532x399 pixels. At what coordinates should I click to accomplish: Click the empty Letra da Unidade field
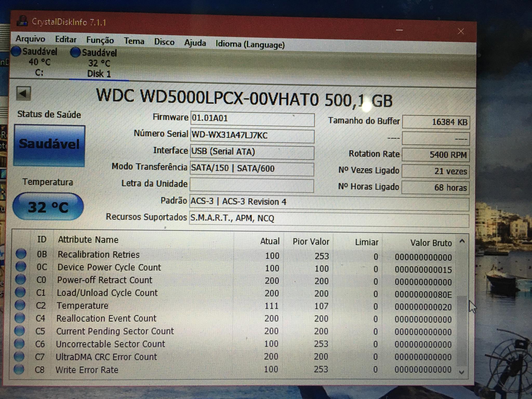pyautogui.click(x=251, y=185)
